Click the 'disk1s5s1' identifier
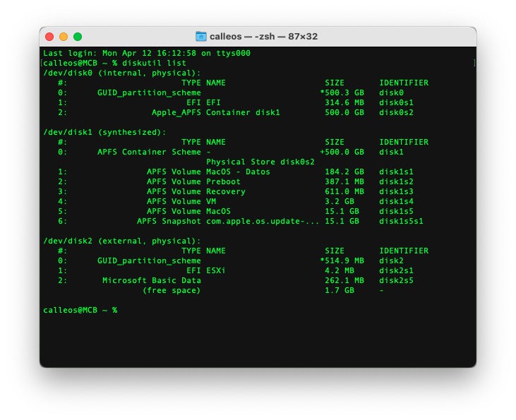Viewport: 516px width, 420px height. 401,221
